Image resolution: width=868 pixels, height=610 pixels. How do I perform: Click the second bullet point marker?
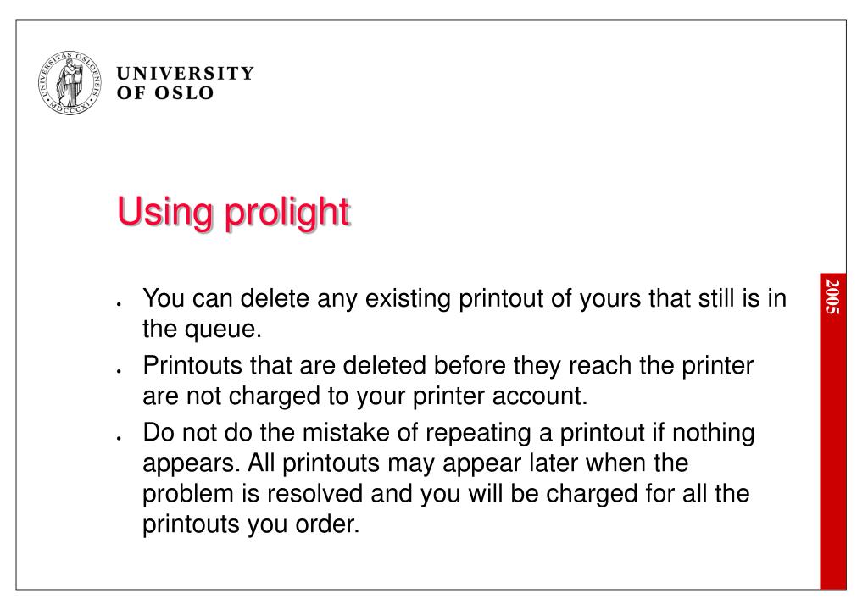point(119,371)
